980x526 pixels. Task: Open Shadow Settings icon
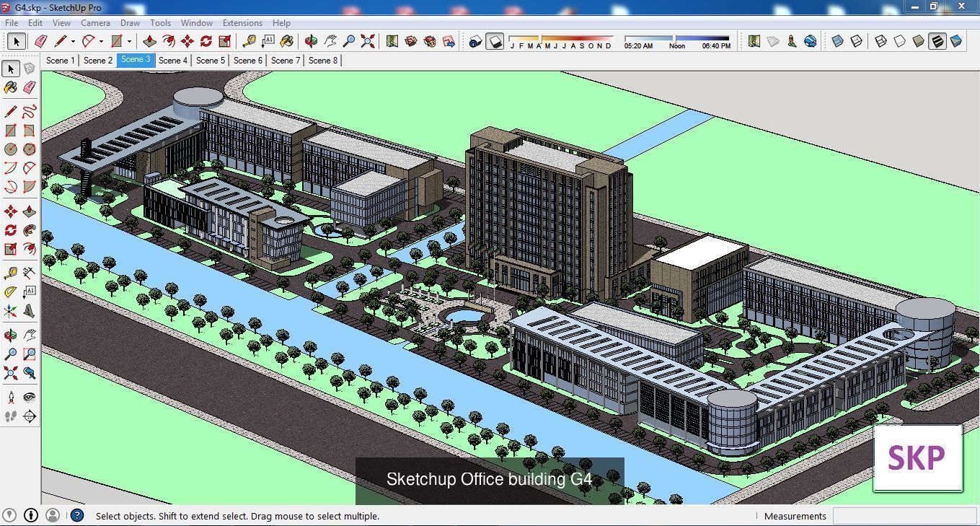click(x=475, y=41)
